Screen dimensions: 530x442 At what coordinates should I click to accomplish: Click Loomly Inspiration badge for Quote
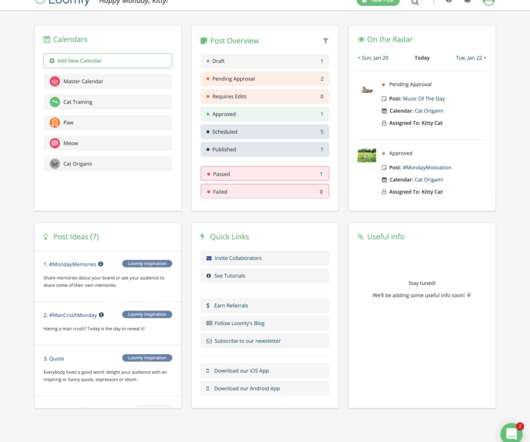(x=147, y=358)
